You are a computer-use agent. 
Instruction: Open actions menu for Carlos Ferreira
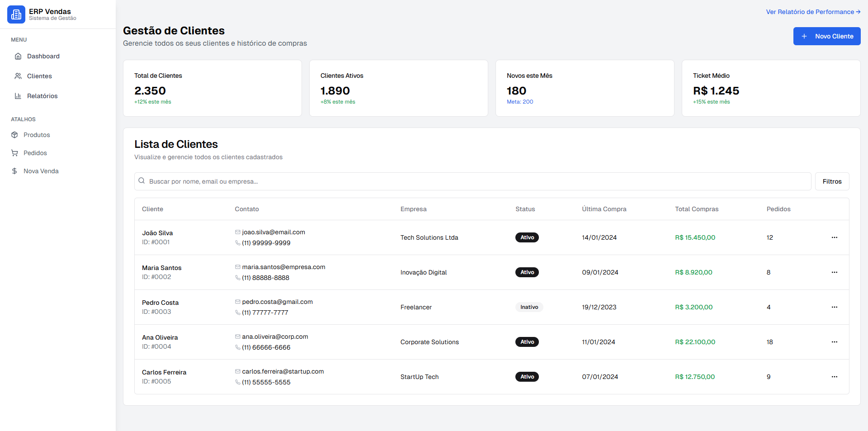coord(835,377)
